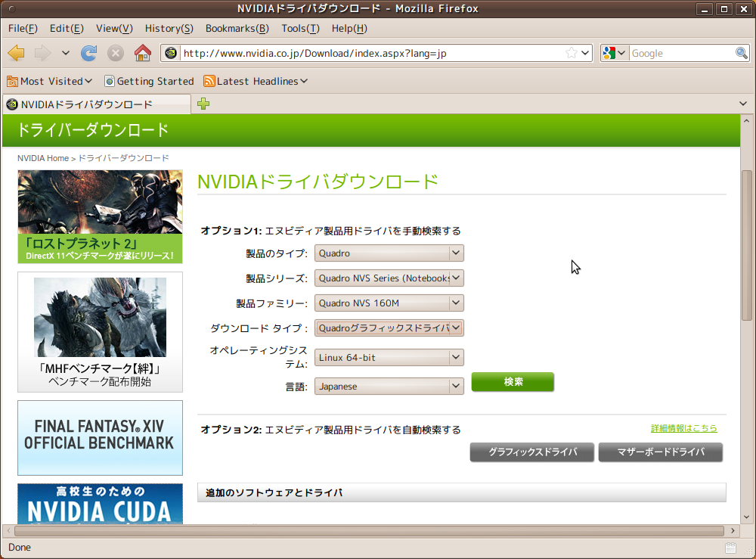Click the Final Fantasy XIV Benchmark banner
Screen dimensions: 756x559
coord(100,437)
